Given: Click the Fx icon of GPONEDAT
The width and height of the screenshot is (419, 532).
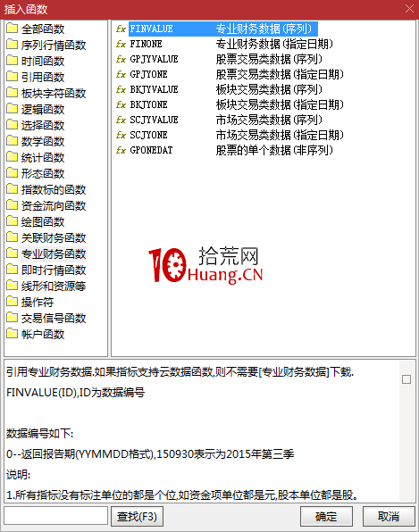Looking at the screenshot, I should [x=121, y=150].
